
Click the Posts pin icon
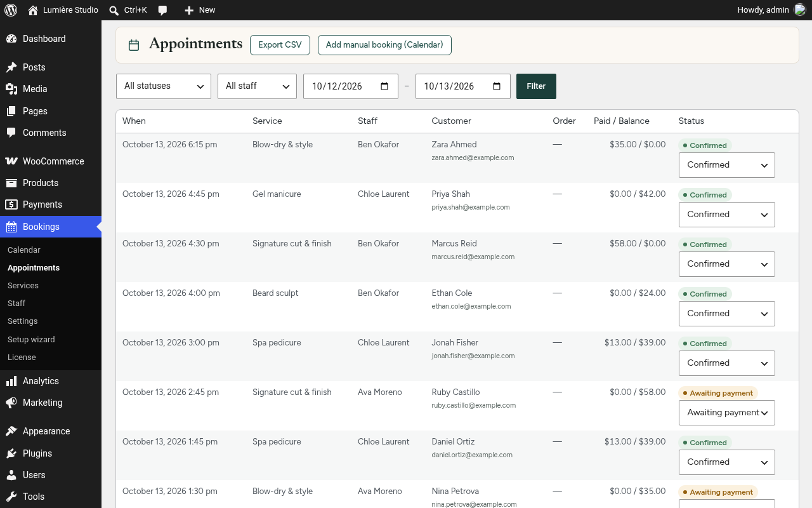tap(11, 67)
